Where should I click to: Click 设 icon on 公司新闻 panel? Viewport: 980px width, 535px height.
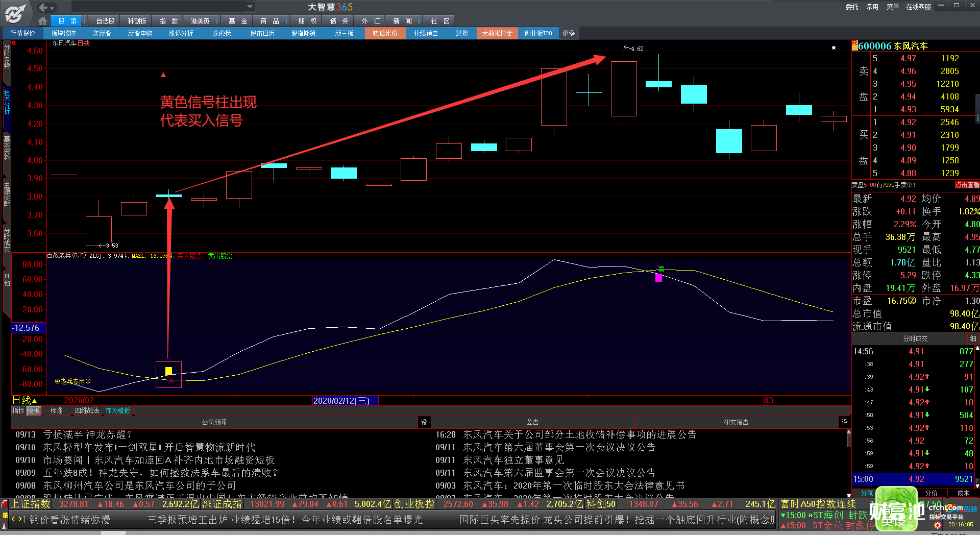point(424,422)
